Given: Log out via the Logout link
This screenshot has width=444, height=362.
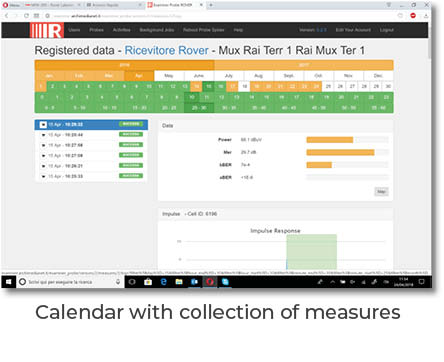Looking at the screenshot, I should (x=386, y=30).
